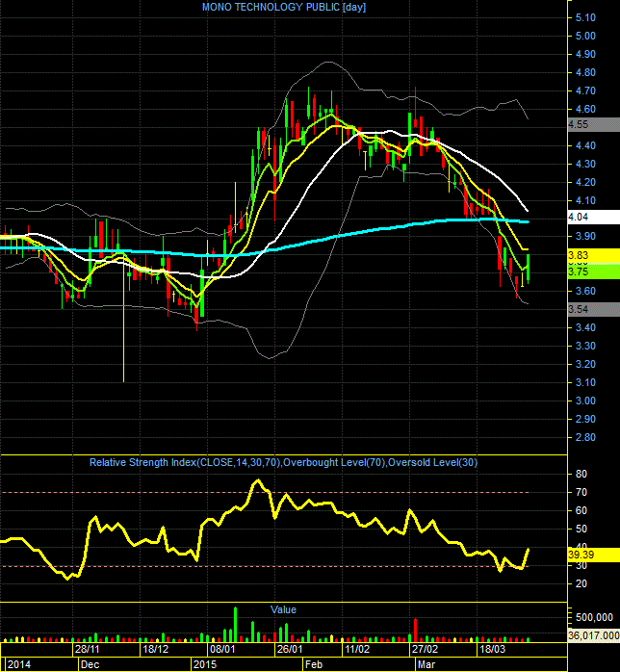
Task: Select the green 3.75 price tag
Action: pyautogui.click(x=593, y=271)
